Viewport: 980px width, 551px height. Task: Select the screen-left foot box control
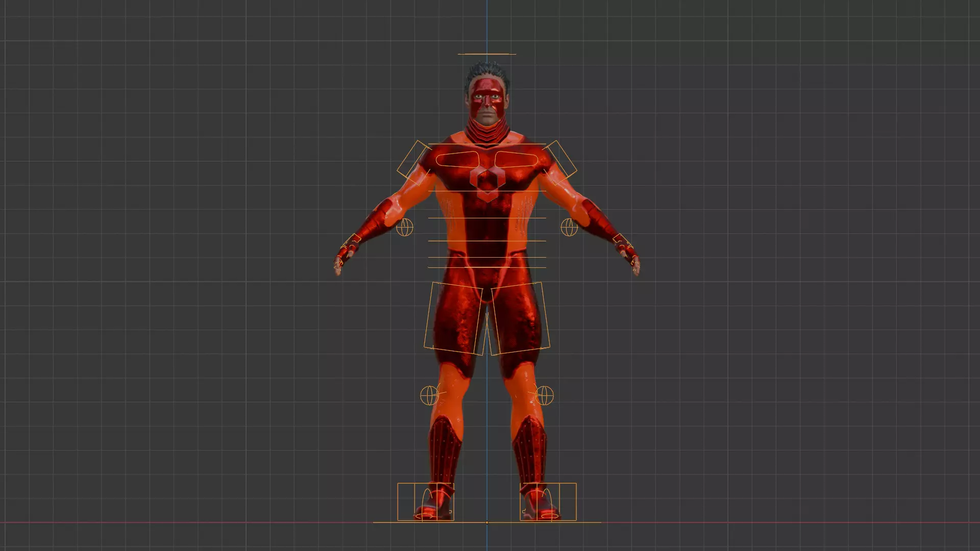(x=426, y=502)
